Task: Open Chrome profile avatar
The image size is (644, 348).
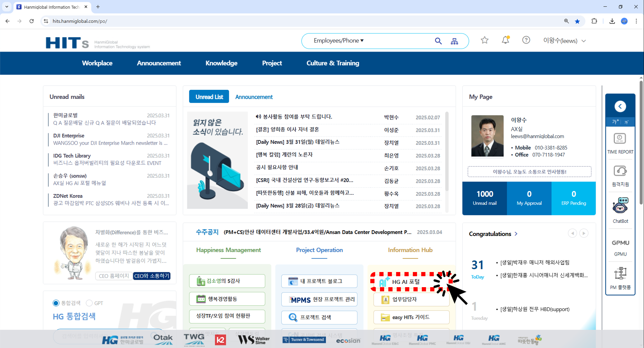Action: point(624,21)
